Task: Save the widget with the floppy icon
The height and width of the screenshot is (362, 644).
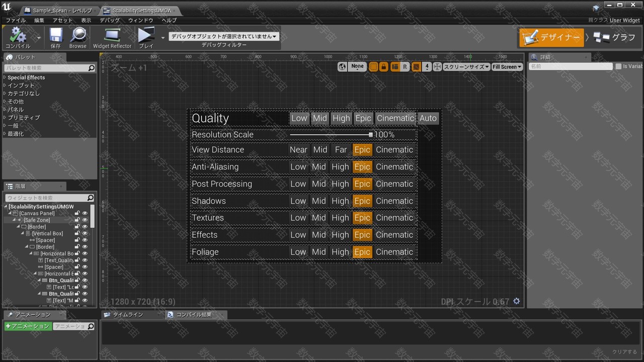Action: click(x=55, y=35)
